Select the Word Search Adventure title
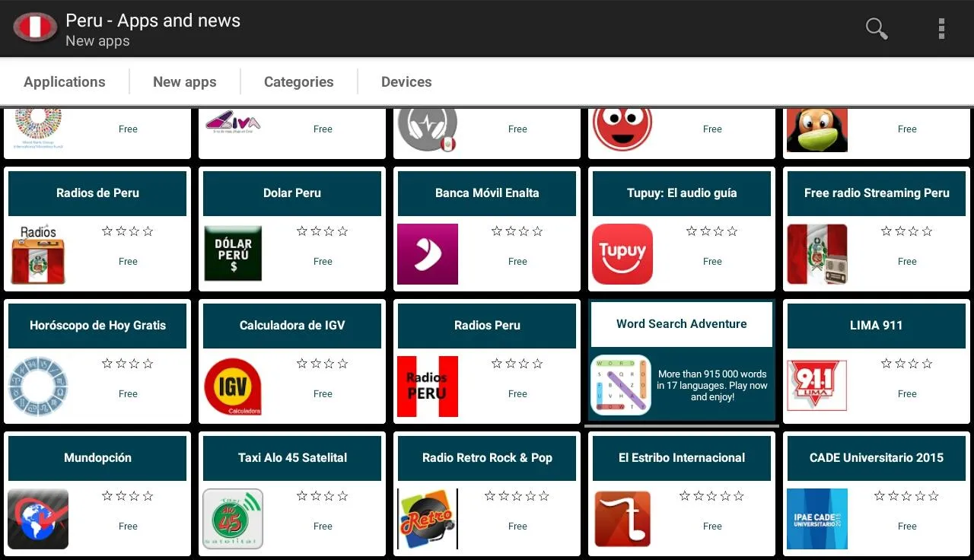Viewport: 974px width, 560px height. coord(682,324)
